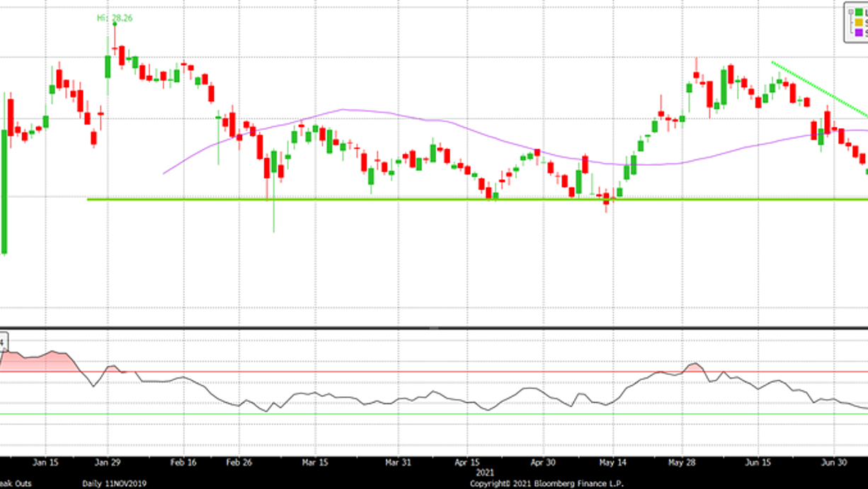The image size is (868, 489).
Task: Select the green horizontal support line
Action: click(x=477, y=199)
